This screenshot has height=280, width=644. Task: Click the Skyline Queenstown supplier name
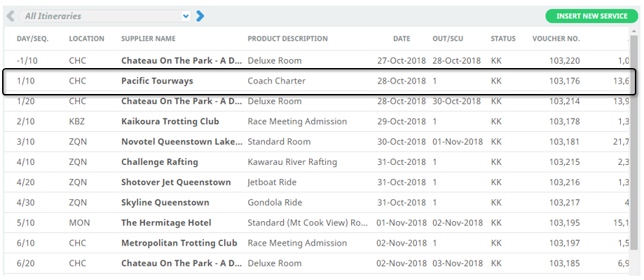(165, 203)
